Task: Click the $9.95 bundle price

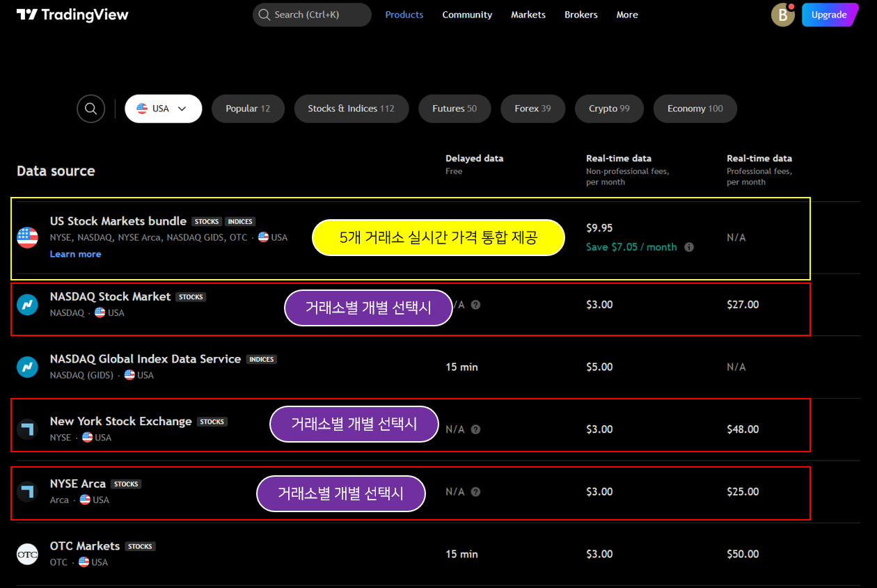Action: click(600, 228)
